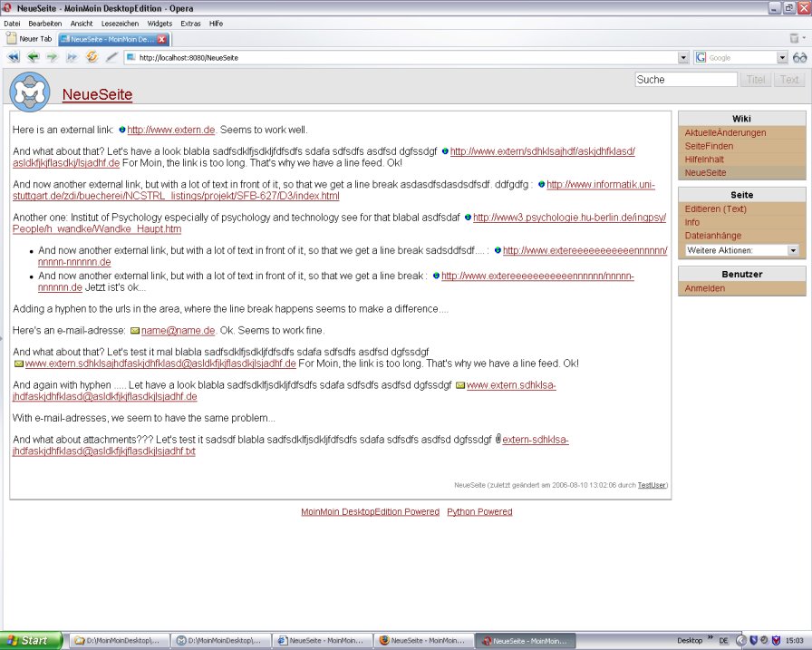Click the wand (pencil) icon in the toolbar
This screenshot has width=812, height=650.
click(111, 57)
